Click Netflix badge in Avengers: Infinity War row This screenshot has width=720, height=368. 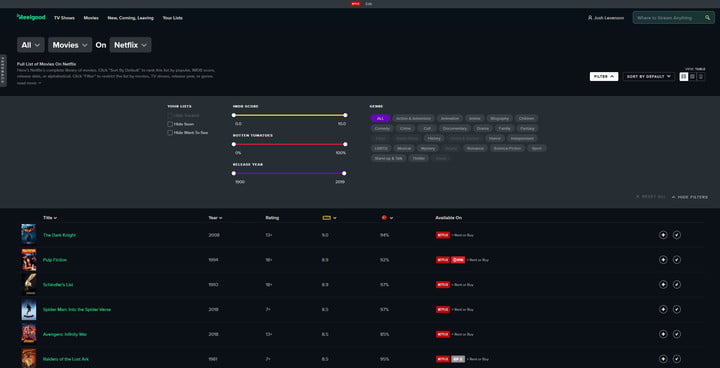pyautogui.click(x=443, y=334)
